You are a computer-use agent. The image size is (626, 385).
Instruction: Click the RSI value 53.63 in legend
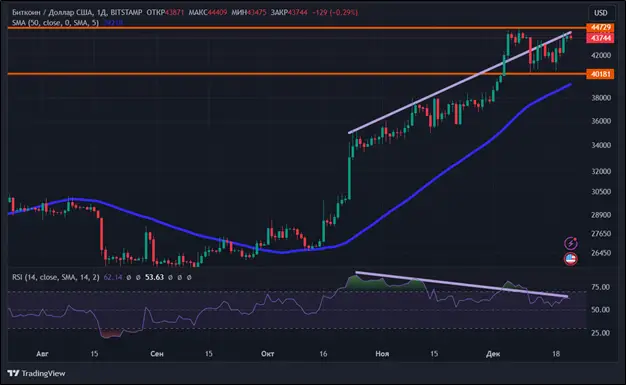coord(154,277)
